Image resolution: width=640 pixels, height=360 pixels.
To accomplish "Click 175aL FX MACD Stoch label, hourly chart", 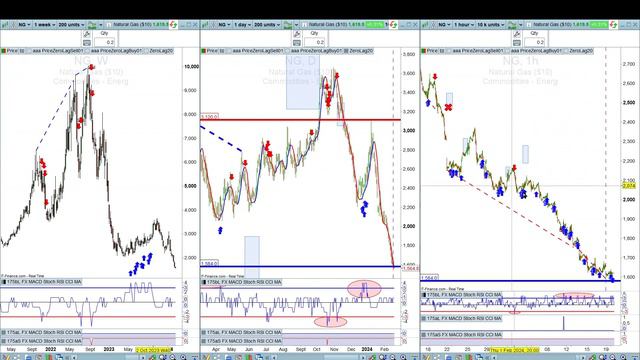I will 462,318.
